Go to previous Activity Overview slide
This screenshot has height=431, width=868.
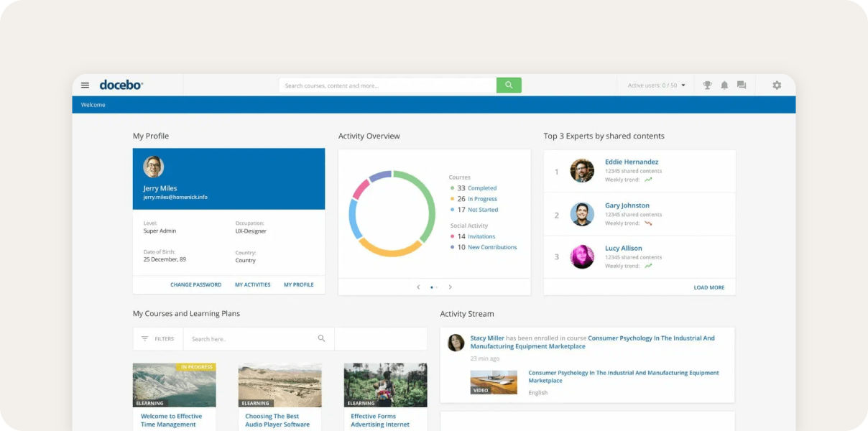tap(418, 287)
